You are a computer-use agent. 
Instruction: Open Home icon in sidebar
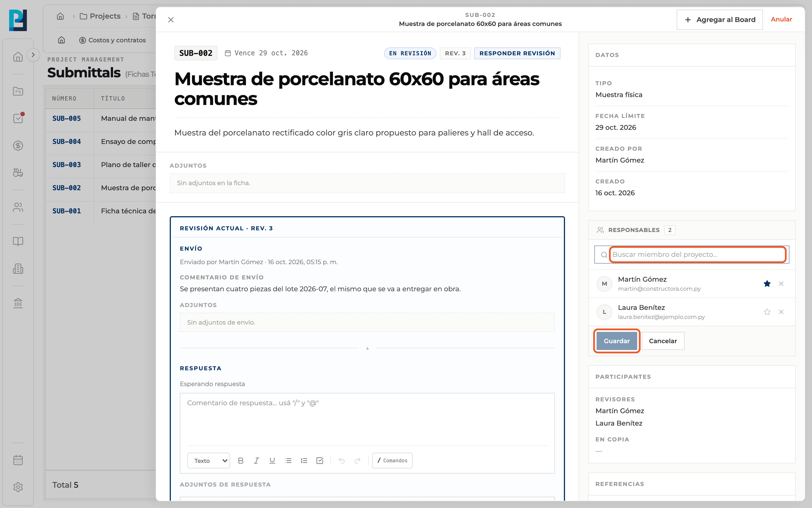tap(18, 57)
